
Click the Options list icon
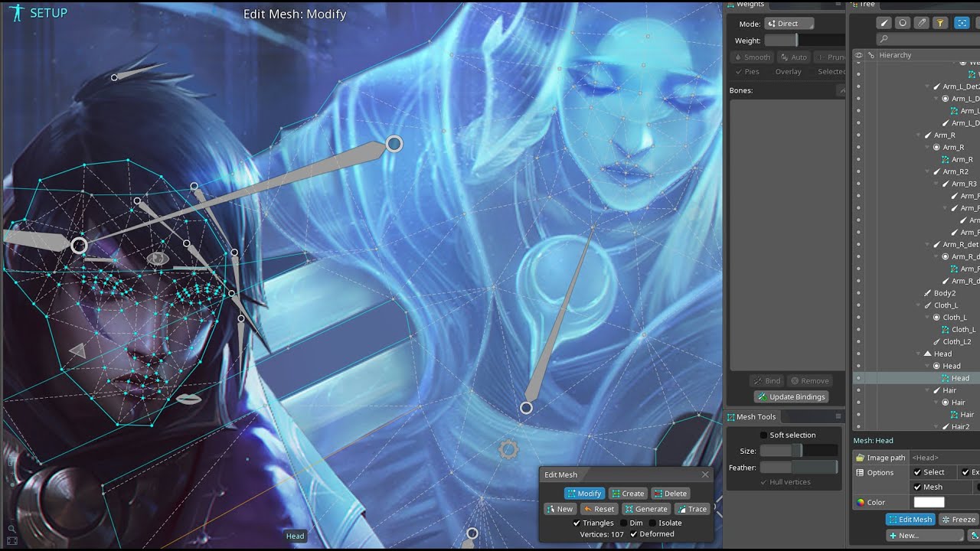pyautogui.click(x=860, y=472)
